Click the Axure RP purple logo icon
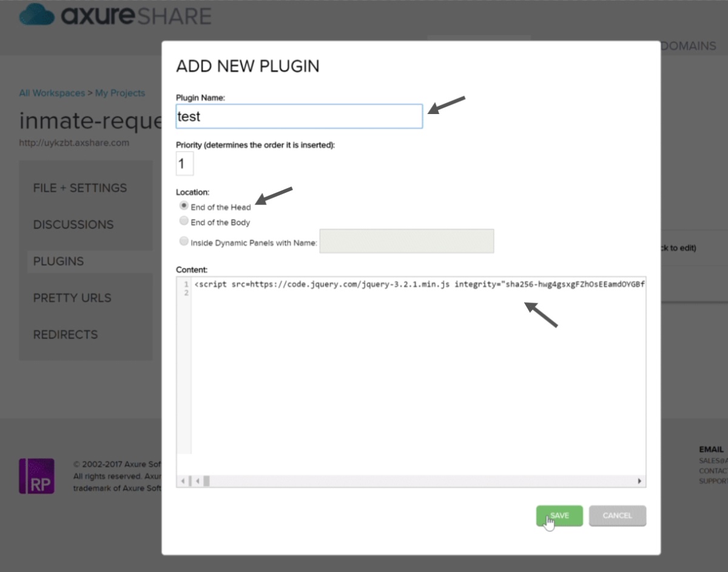 point(37,476)
